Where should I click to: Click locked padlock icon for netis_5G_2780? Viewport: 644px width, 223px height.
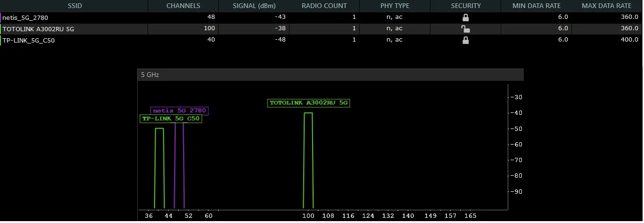click(466, 17)
